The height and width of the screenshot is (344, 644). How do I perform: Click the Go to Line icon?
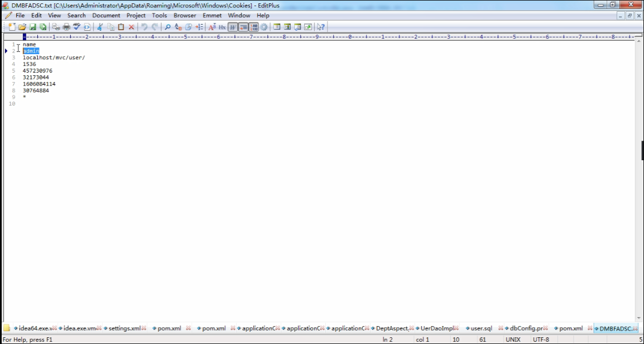tap(199, 27)
